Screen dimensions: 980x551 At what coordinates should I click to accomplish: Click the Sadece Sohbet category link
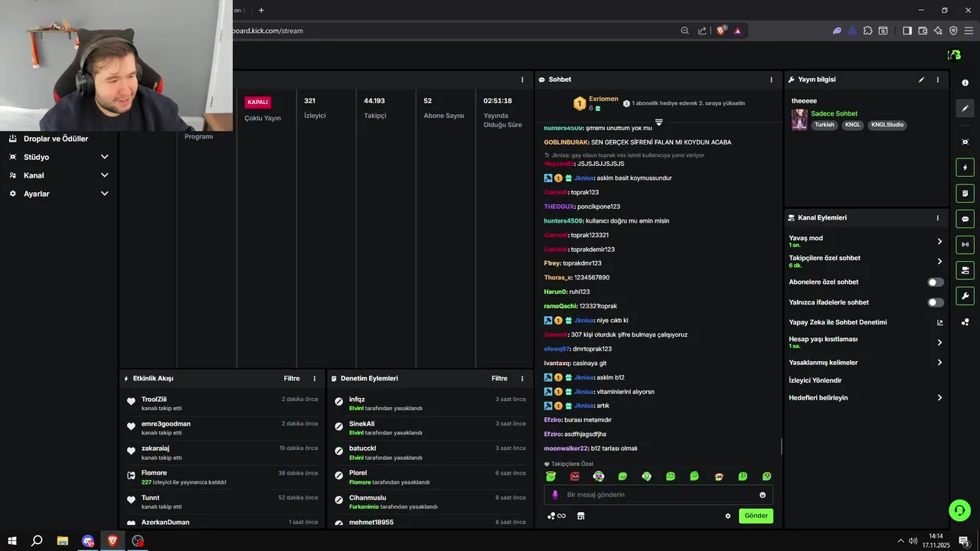(x=834, y=113)
